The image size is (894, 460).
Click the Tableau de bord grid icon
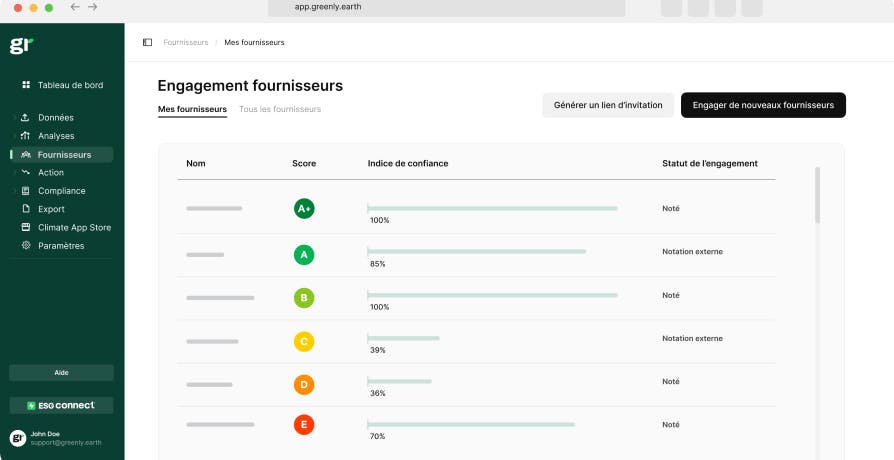[x=26, y=85]
